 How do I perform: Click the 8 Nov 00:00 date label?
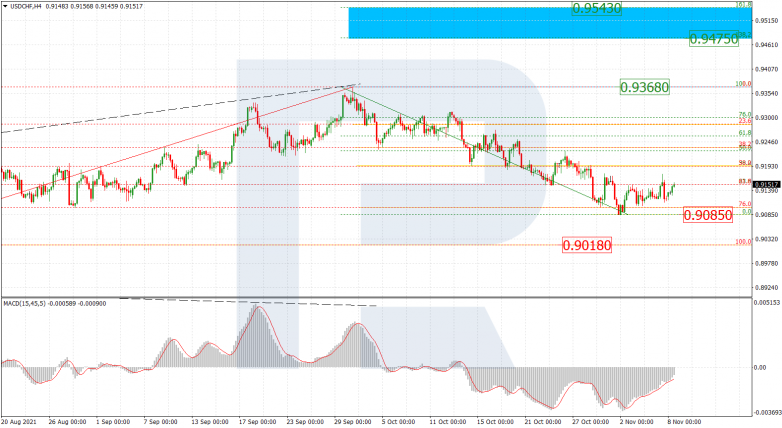[684, 422]
